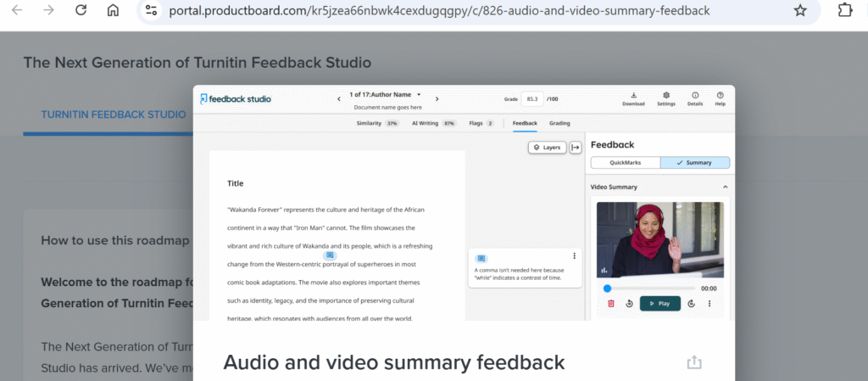
Task: Click the 00:00 video timestamp
Action: (x=709, y=289)
